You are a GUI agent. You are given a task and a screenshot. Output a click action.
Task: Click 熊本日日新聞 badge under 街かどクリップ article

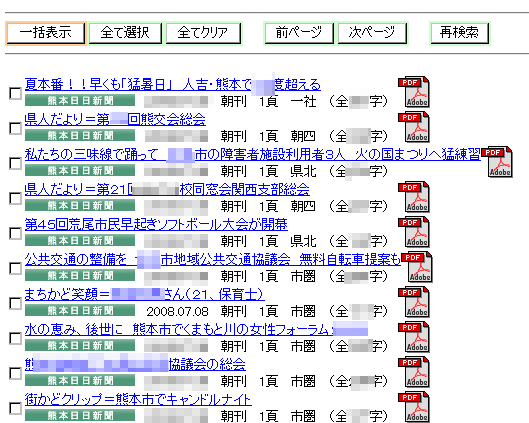point(80,416)
